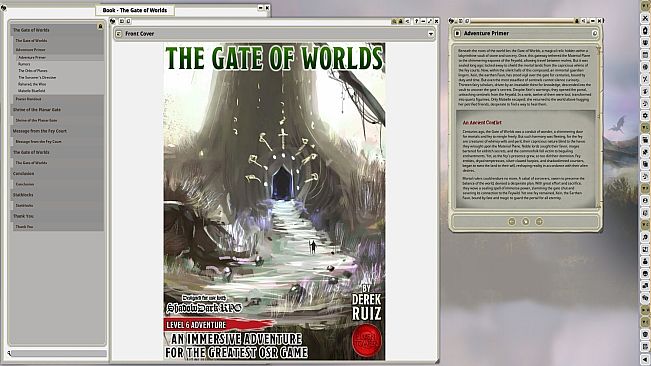Click the link icon beside Adventure Primer title
This screenshot has width=651, height=366.
click(457, 33)
